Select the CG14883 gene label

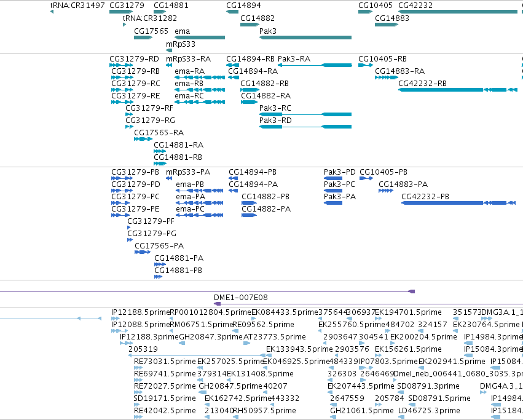point(392,18)
